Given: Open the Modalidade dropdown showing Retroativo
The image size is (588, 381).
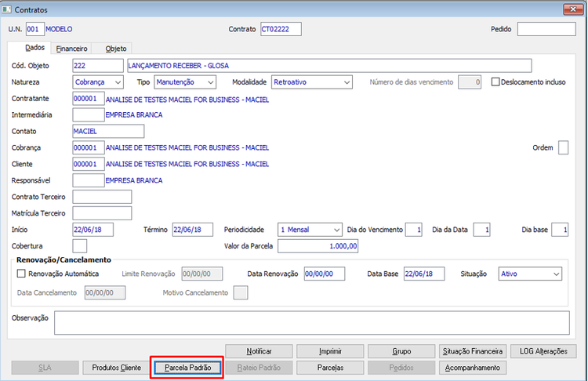Looking at the screenshot, I should (x=311, y=82).
